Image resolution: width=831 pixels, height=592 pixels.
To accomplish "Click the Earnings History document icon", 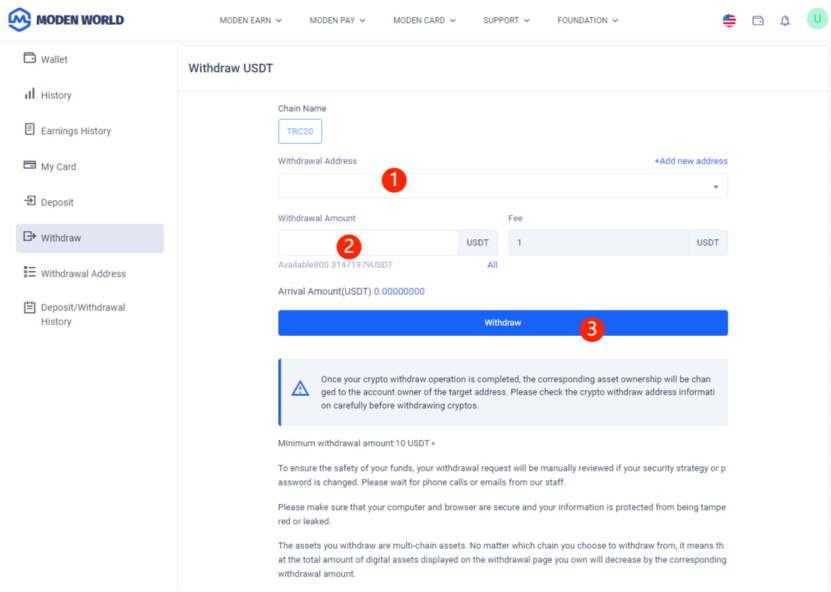I will [x=30, y=129].
